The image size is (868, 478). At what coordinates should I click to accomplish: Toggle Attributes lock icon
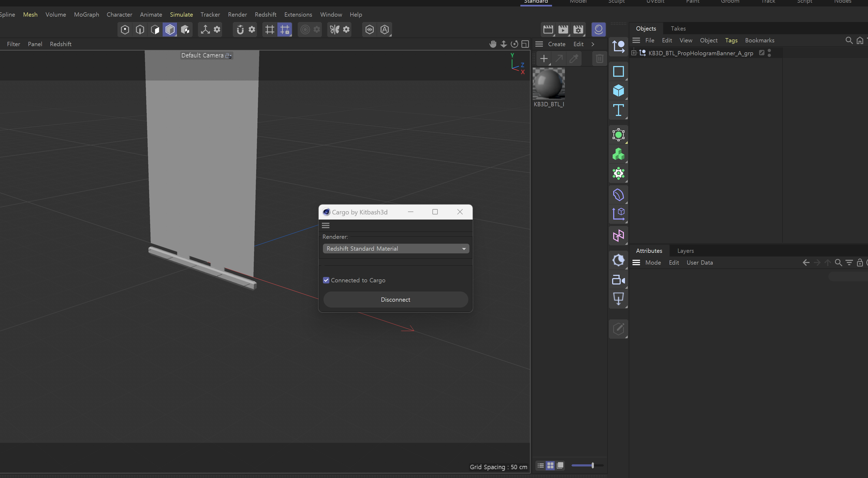(x=860, y=262)
